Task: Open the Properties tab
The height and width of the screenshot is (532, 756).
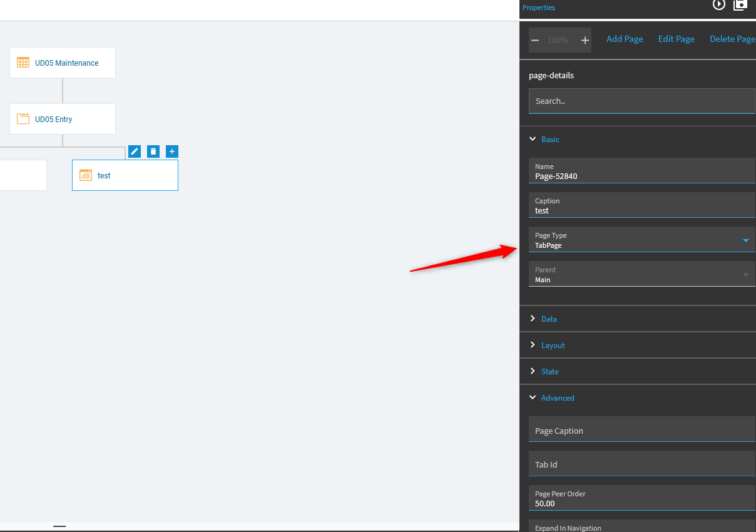Action: [x=539, y=8]
